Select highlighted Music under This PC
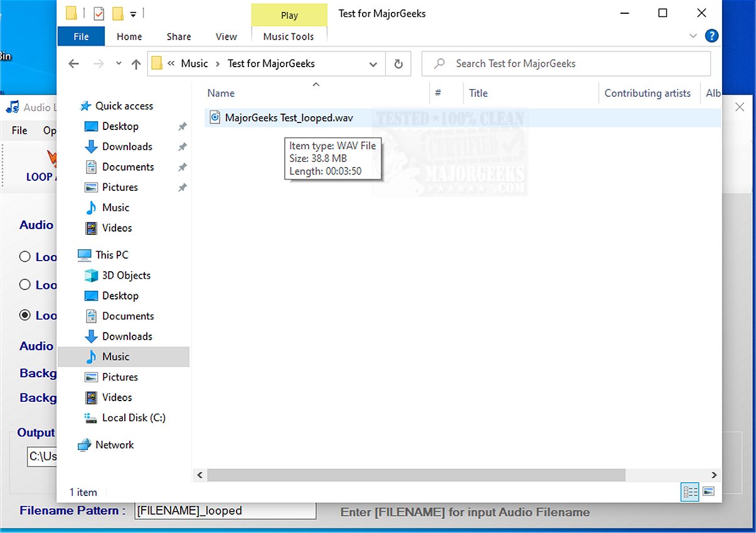 pyautogui.click(x=123, y=357)
